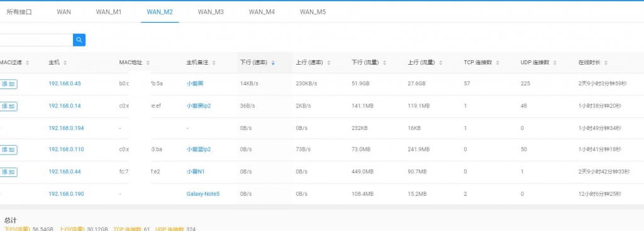Select the 108.4MB download traffic cell
Screen dimensions: 644x231
tap(363, 194)
